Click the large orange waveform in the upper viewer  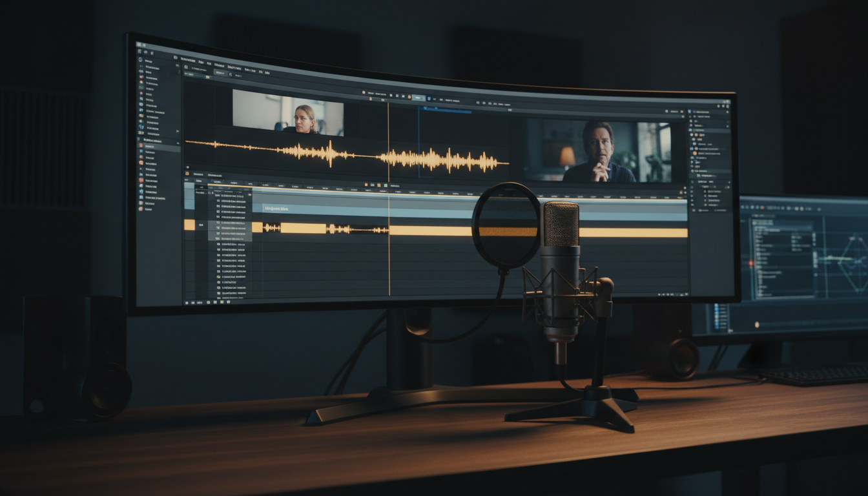[347, 156]
